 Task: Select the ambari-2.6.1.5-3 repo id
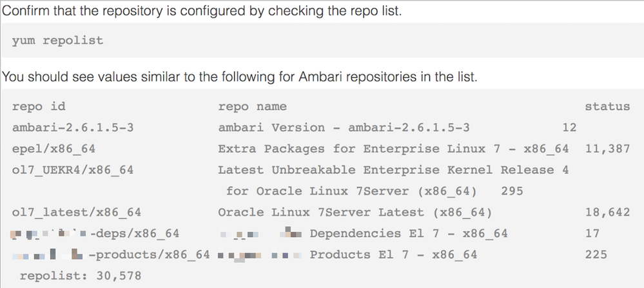[73, 128]
